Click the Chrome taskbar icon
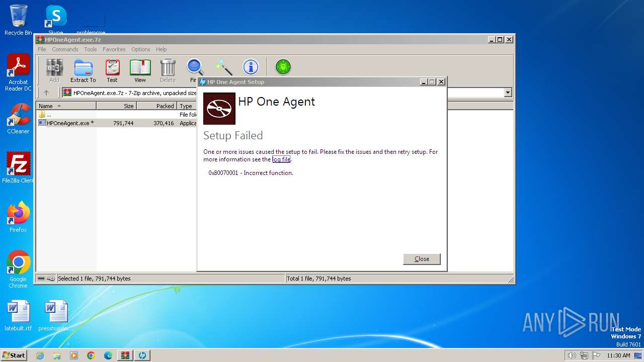Viewport: 644px width, 362px height. (91, 355)
